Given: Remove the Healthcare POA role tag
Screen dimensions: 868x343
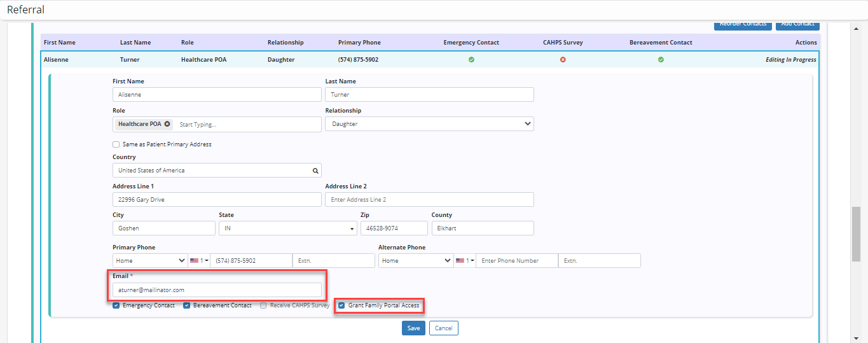Looking at the screenshot, I should [x=167, y=124].
